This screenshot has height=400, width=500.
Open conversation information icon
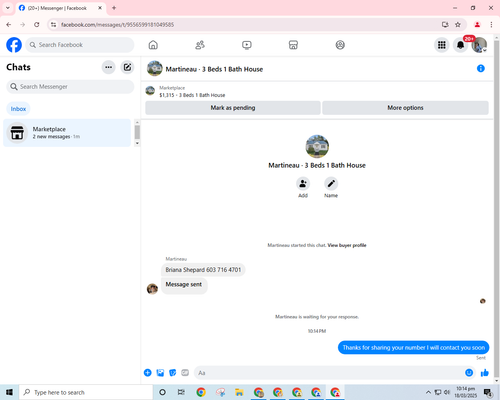tap(481, 68)
